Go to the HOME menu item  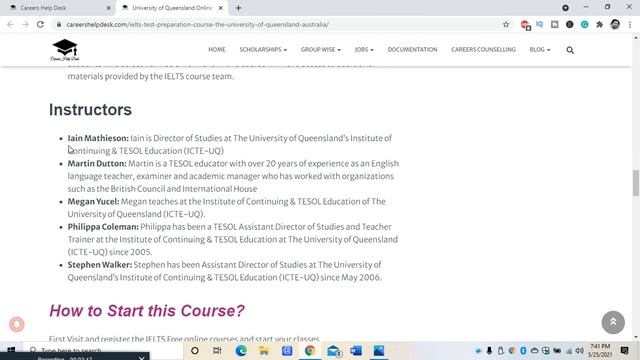click(x=217, y=49)
